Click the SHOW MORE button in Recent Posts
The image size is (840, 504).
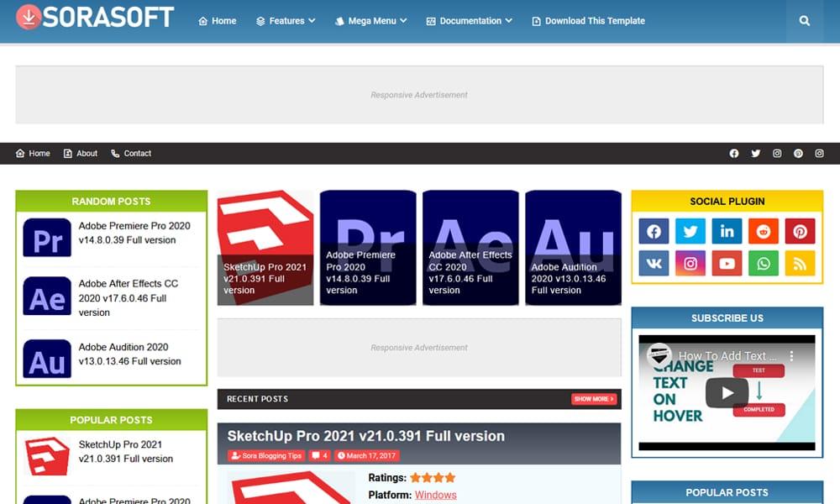point(594,399)
